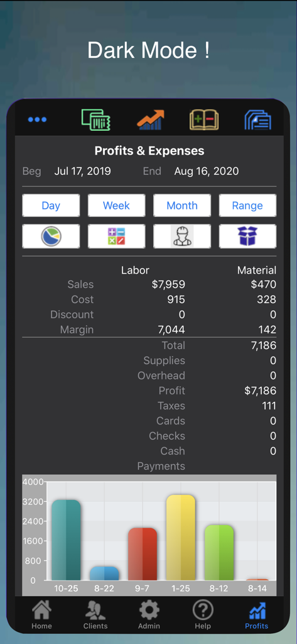
Task: Tap the red 9-7 bar
Action: pyautogui.click(x=143, y=554)
